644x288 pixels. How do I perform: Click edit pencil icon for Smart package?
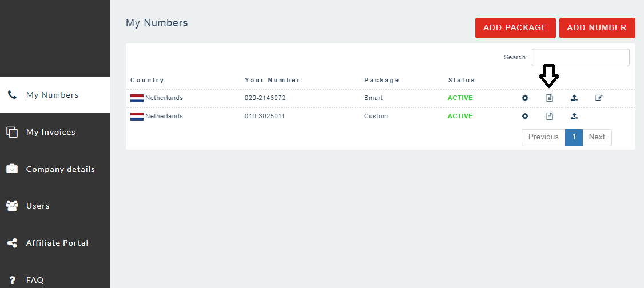point(599,98)
